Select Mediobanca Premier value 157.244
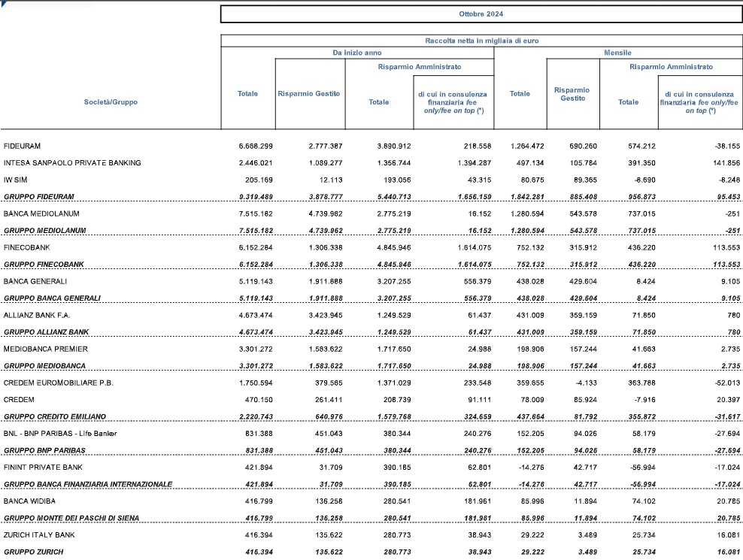743x560 pixels. pyautogui.click(x=584, y=350)
